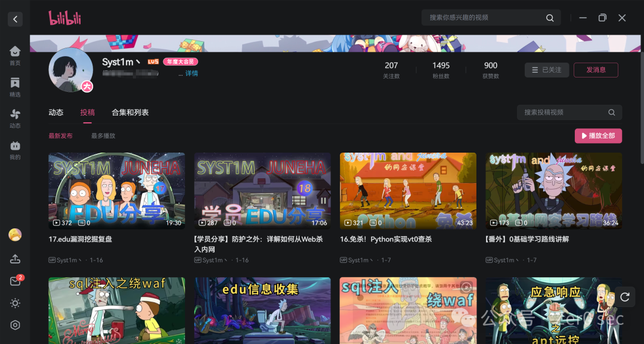This screenshot has height=344, width=644.
Task: Open the 43:23 Python免杀 video thumbnail
Action: pyautogui.click(x=408, y=191)
